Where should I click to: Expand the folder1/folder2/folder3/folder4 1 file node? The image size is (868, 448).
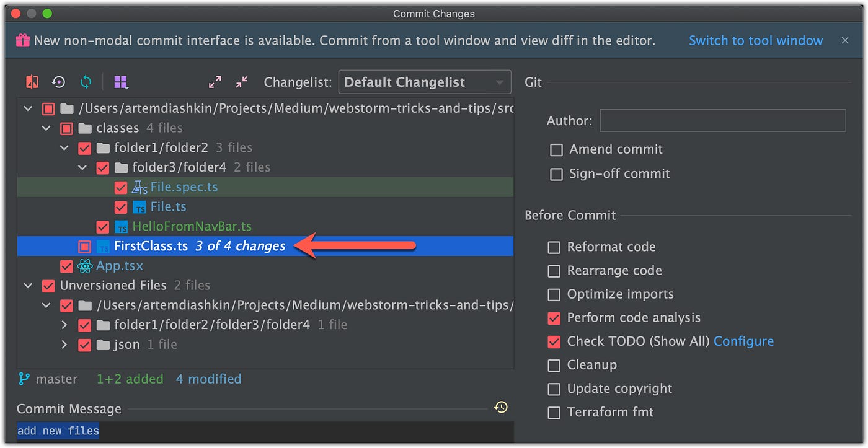point(64,325)
